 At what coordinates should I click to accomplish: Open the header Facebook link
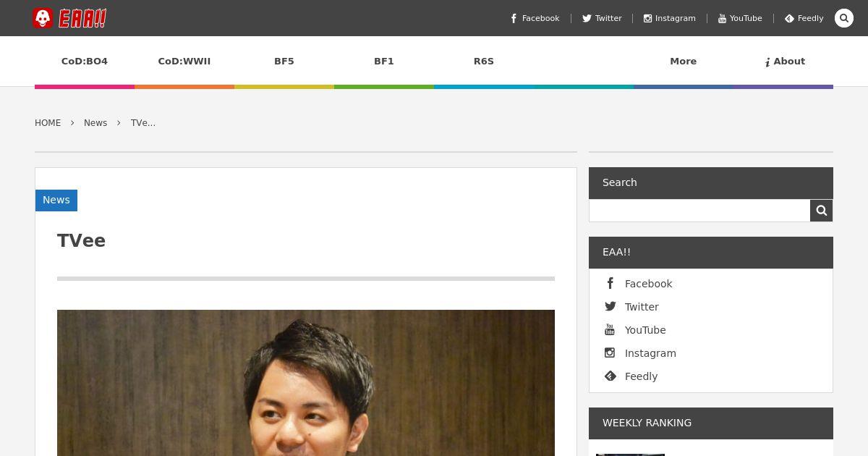(535, 18)
